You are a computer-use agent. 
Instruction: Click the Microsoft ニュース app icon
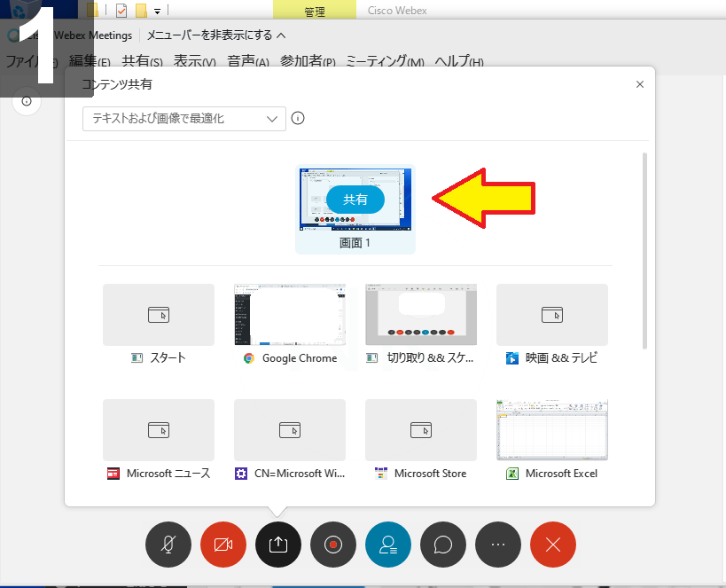113,474
